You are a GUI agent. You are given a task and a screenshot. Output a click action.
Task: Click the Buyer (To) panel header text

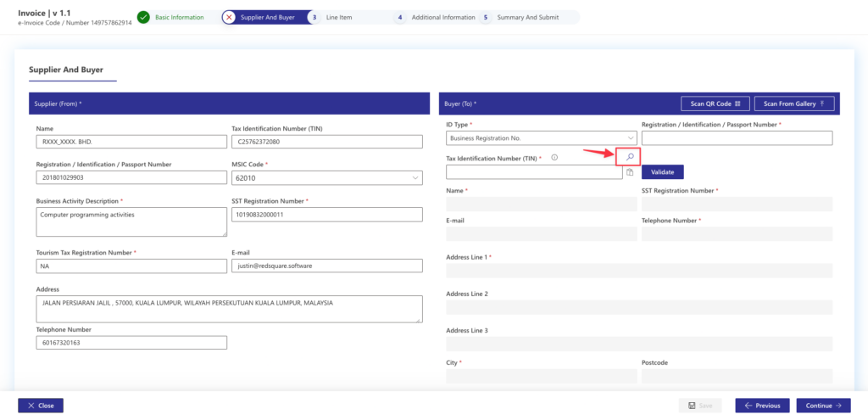(x=460, y=104)
